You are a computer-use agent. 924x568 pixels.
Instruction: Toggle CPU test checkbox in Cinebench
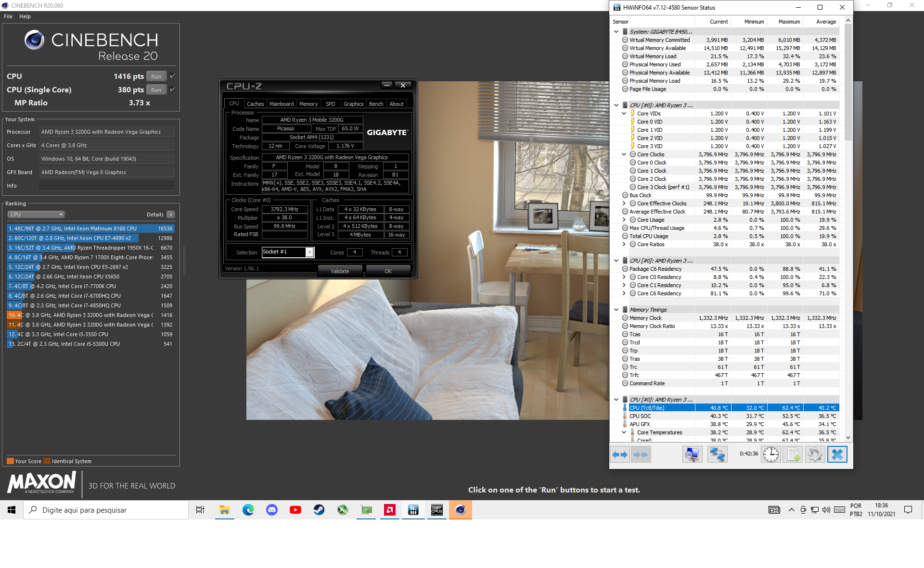(x=172, y=76)
